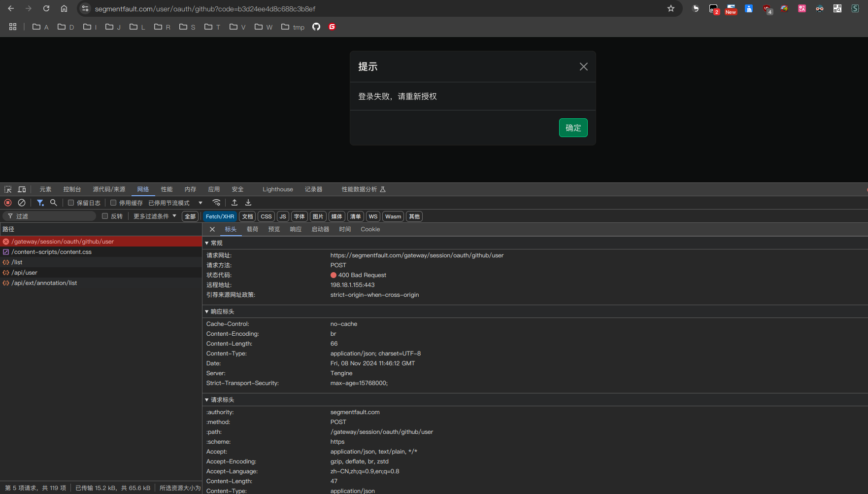Open GitHub bookmark icon
868x494 pixels.
pos(316,27)
